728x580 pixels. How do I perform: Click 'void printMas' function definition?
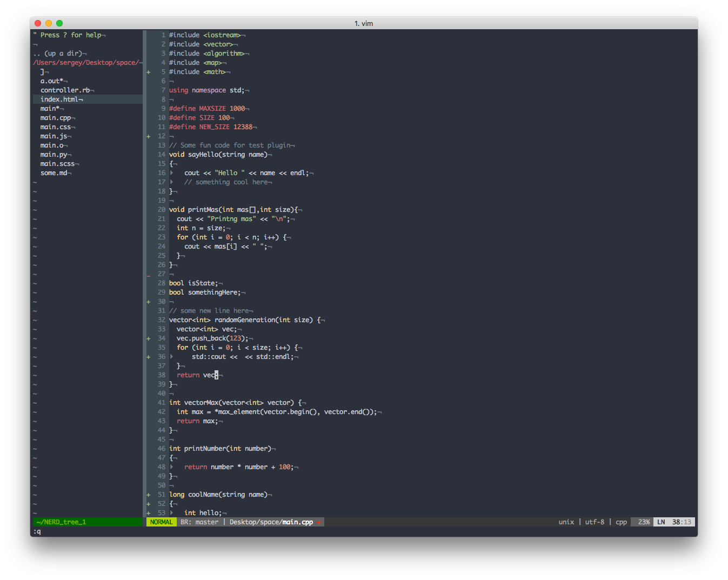click(x=233, y=210)
